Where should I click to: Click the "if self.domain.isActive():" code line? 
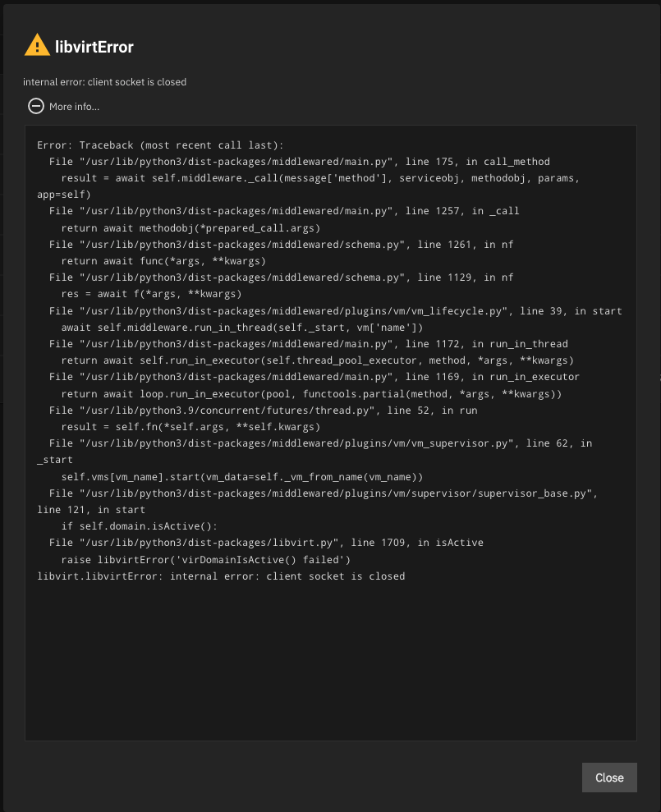point(140,526)
